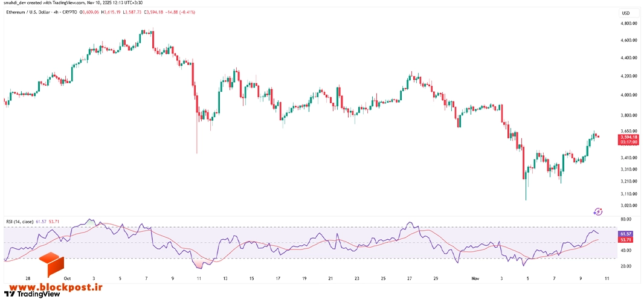Viewport: 644px width, 302px height.
Task: Click the RSI 20.00 axis label
Action: (x=627, y=266)
